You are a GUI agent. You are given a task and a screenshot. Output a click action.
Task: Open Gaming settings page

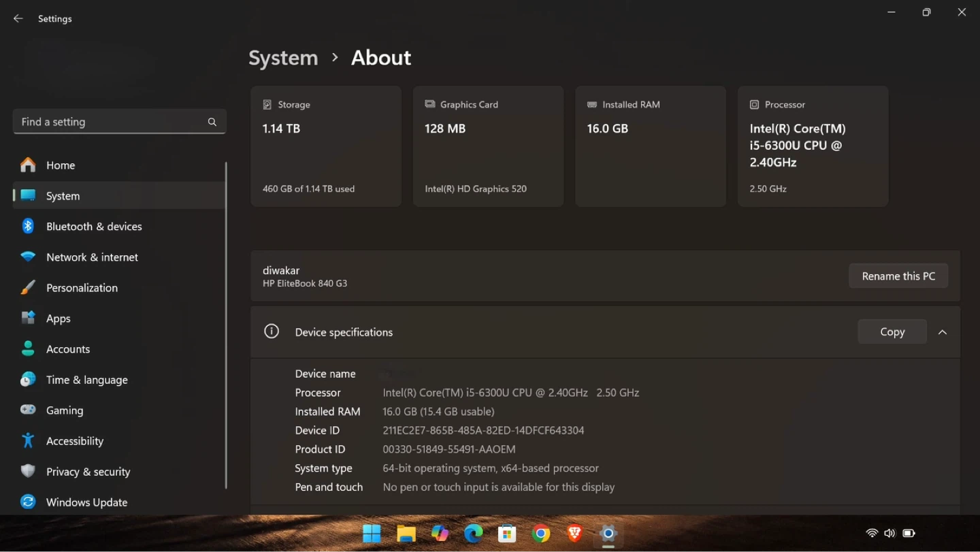click(119, 410)
